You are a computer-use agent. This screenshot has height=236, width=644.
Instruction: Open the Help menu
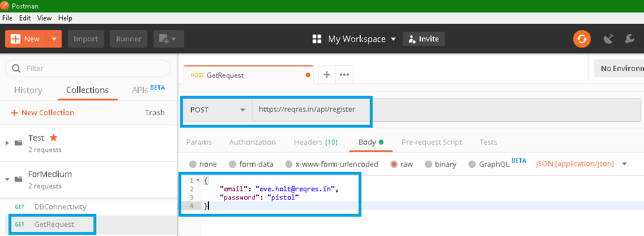click(x=65, y=18)
